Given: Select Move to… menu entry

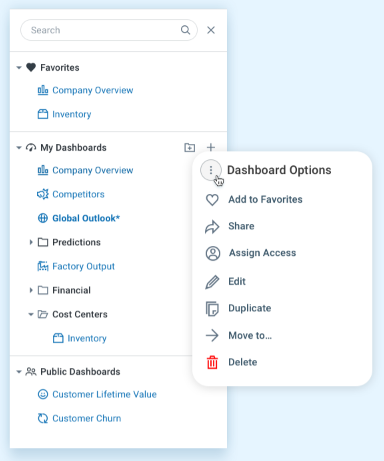Looking at the screenshot, I should click(250, 335).
